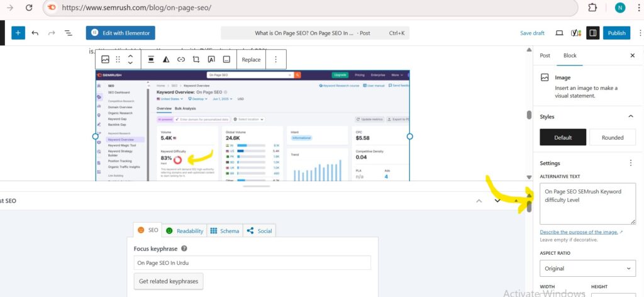Move Yoast SEO metabox down
This screenshot has width=644, height=297.
(x=497, y=201)
